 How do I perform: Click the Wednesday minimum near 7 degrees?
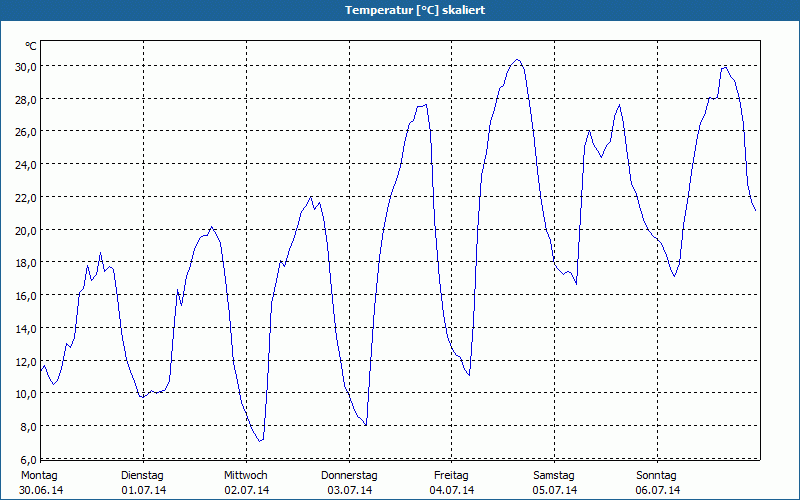coord(260,441)
